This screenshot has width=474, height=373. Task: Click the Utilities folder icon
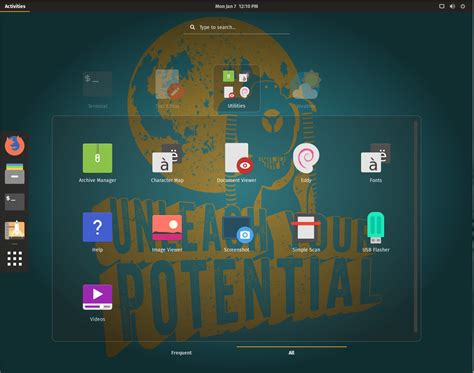[236, 88]
